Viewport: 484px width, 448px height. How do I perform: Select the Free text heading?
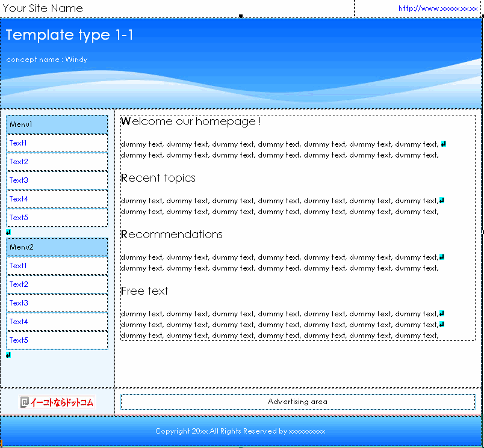[144, 291]
